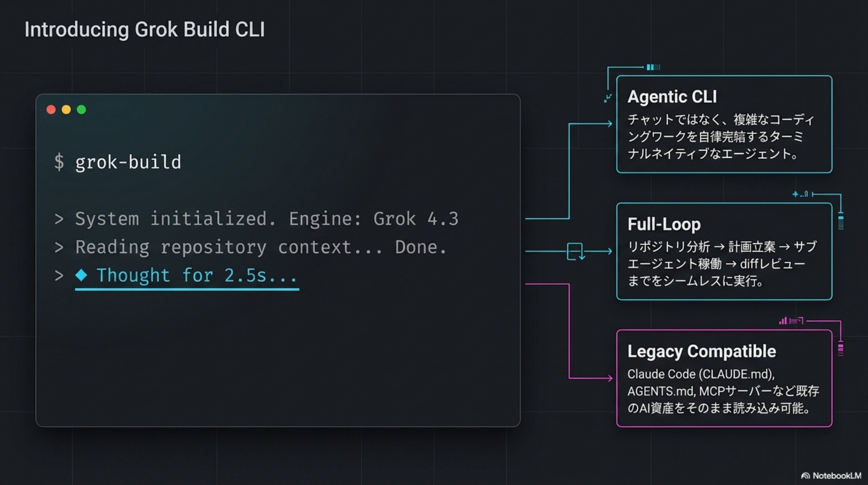Click the description mentioning 'diffレビュー'

click(x=722, y=264)
